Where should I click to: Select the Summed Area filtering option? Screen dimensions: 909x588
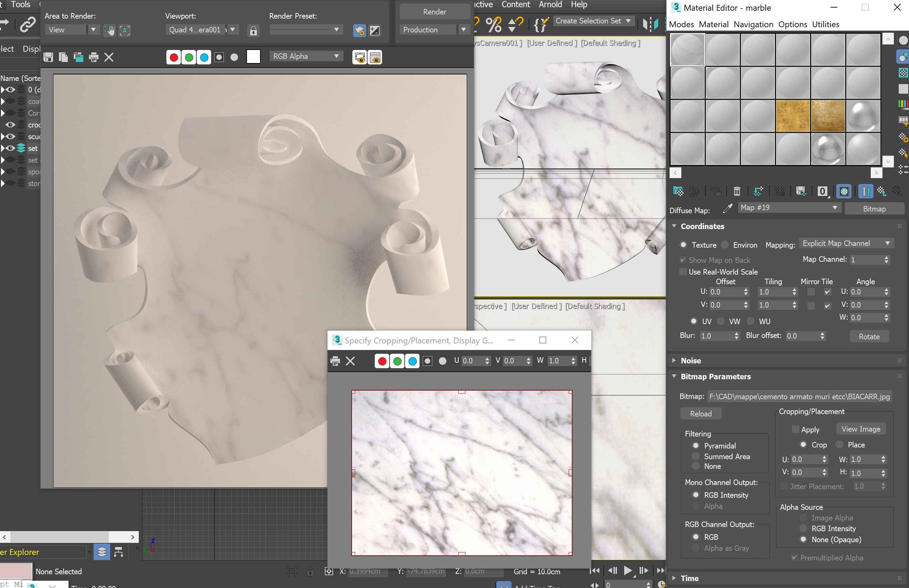(x=696, y=456)
